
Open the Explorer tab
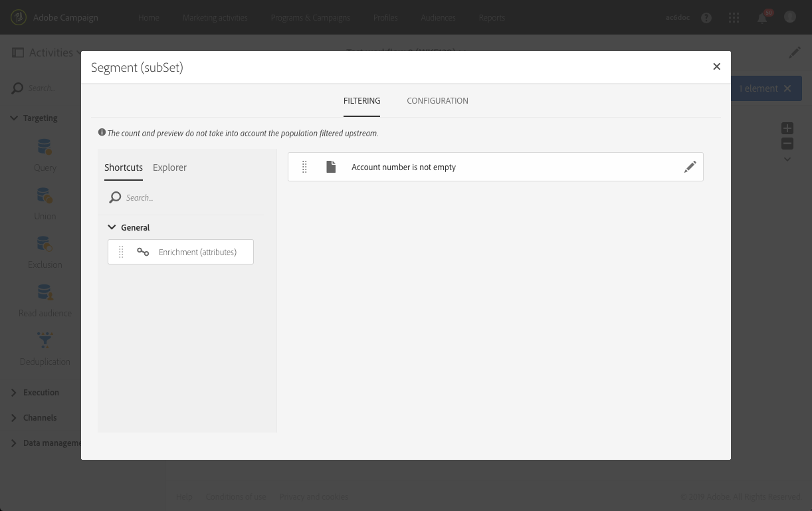coord(169,167)
